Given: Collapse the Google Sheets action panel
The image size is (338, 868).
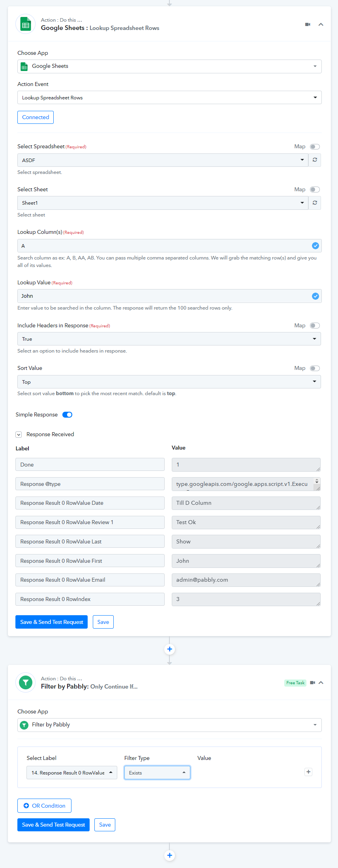Looking at the screenshot, I should pos(321,24).
